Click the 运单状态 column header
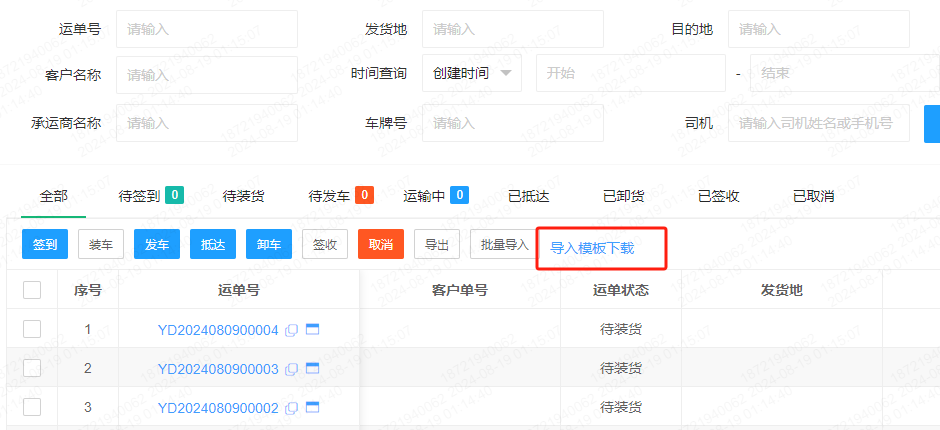This screenshot has height=430, width=940. [x=620, y=290]
